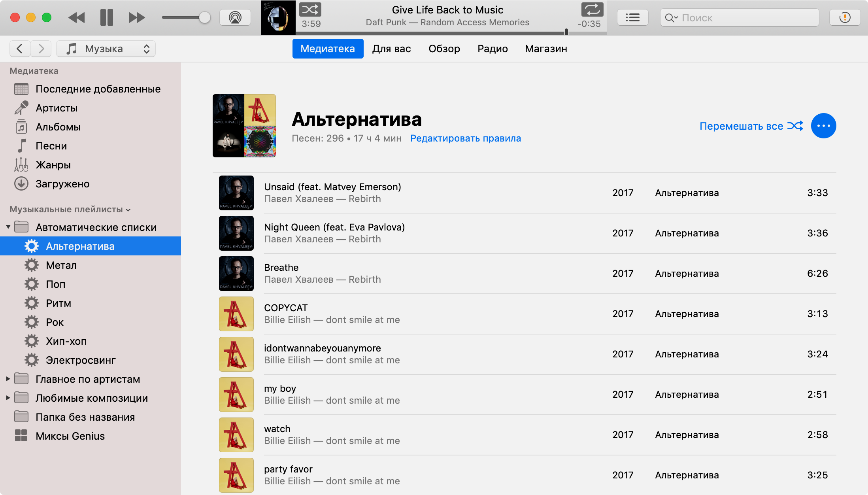Click the fast-forward button in transport
The height and width of the screenshot is (495, 868).
point(135,16)
